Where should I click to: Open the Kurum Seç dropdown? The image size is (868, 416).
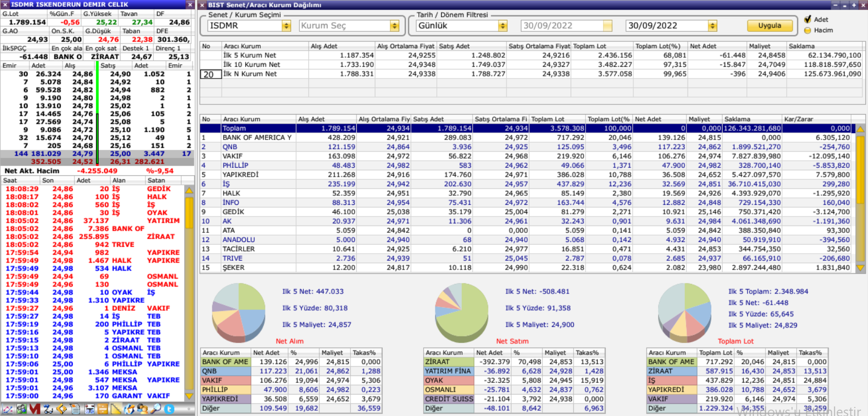click(x=394, y=25)
